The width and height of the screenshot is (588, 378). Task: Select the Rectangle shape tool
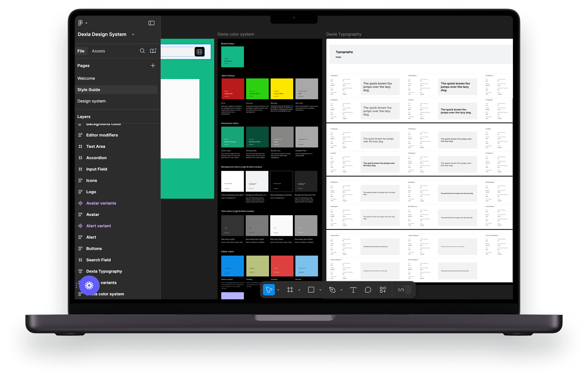pos(311,290)
